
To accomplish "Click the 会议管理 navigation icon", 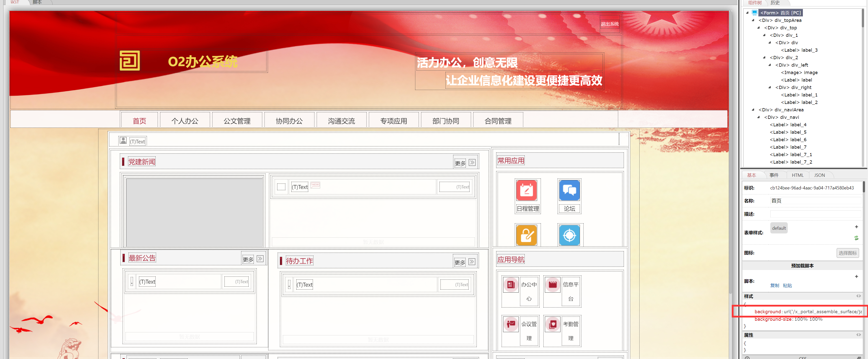I will pos(511,324).
